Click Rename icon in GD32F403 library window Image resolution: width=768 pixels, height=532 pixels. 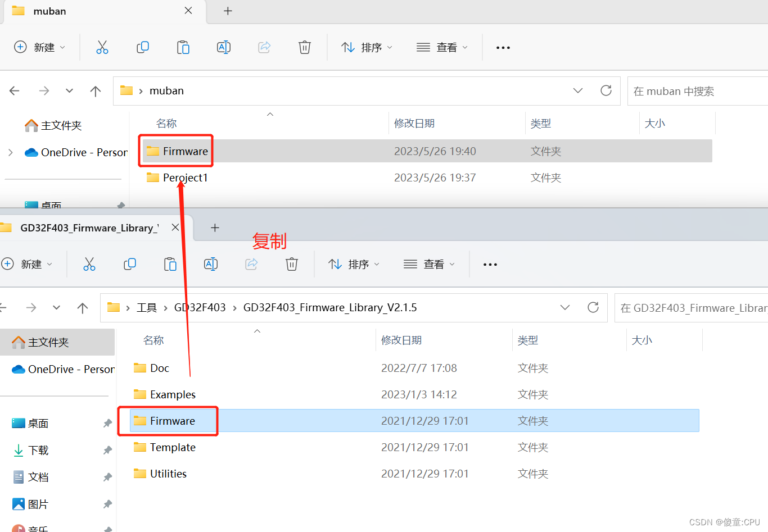coord(211,264)
